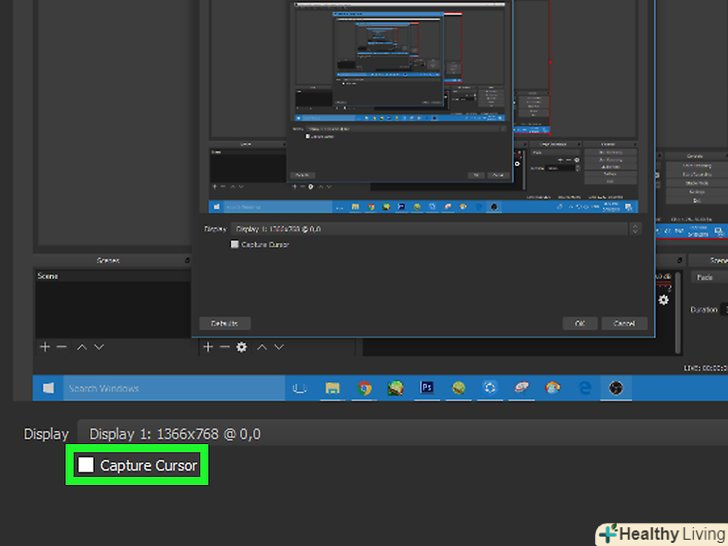Screen dimensions: 728x546
Task: Open the Fade transition dropdown
Action: (708, 277)
